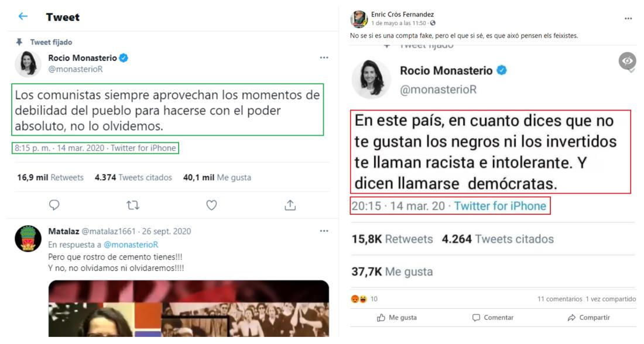
Task: Click the reply speech bubble icon
Action: [x=54, y=205]
